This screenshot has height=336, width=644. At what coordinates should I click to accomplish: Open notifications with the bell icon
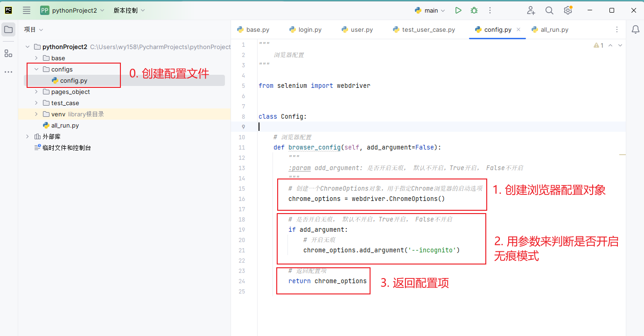pyautogui.click(x=635, y=29)
